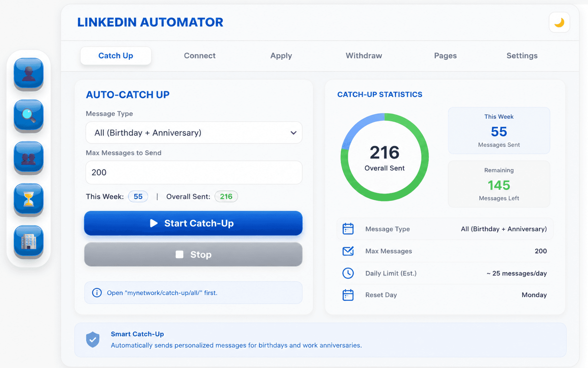Image resolution: width=588 pixels, height=368 pixels.
Task: Click the calendar icon next to Reset Day
Action: click(x=348, y=295)
